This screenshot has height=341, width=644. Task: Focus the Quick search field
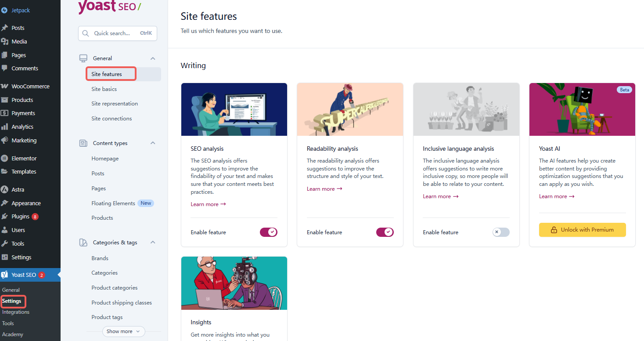pyautogui.click(x=117, y=33)
